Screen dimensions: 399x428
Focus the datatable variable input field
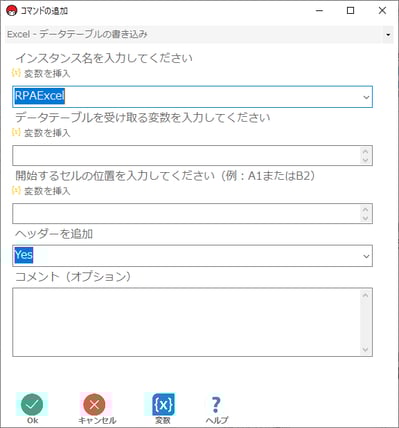coord(192,155)
